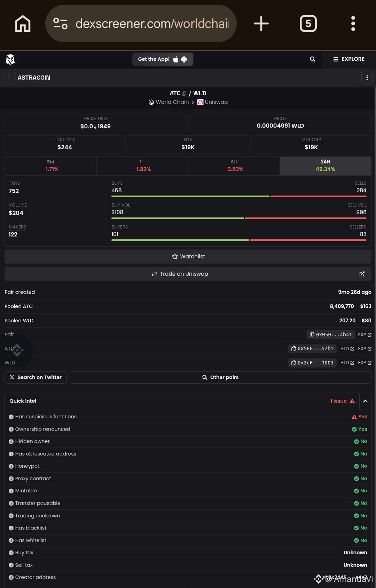Click the Pair created 9mo 26d ago value

(354, 292)
